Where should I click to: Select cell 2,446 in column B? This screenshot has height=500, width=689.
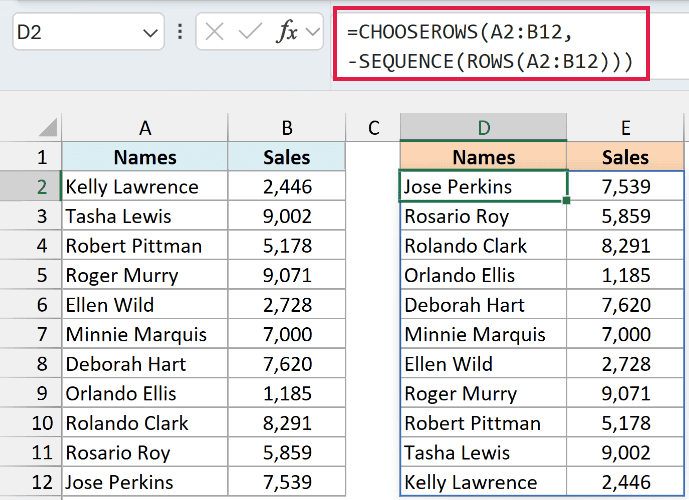tap(286, 186)
